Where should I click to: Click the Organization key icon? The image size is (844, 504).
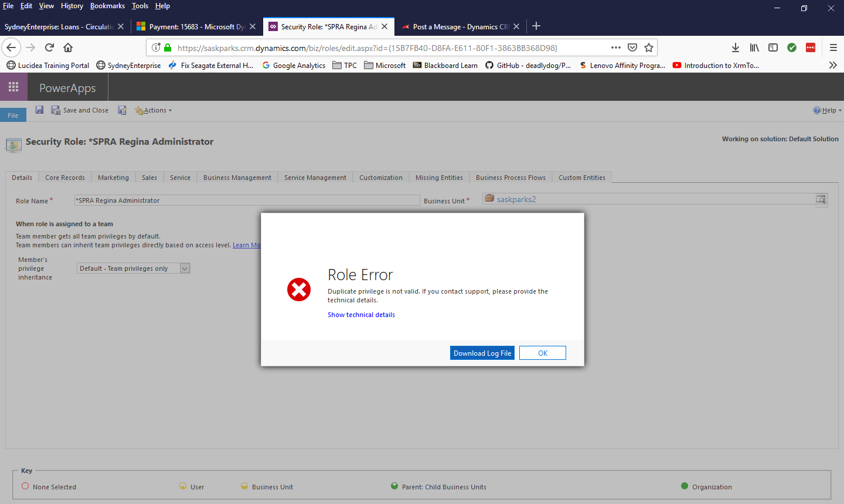tap(685, 486)
